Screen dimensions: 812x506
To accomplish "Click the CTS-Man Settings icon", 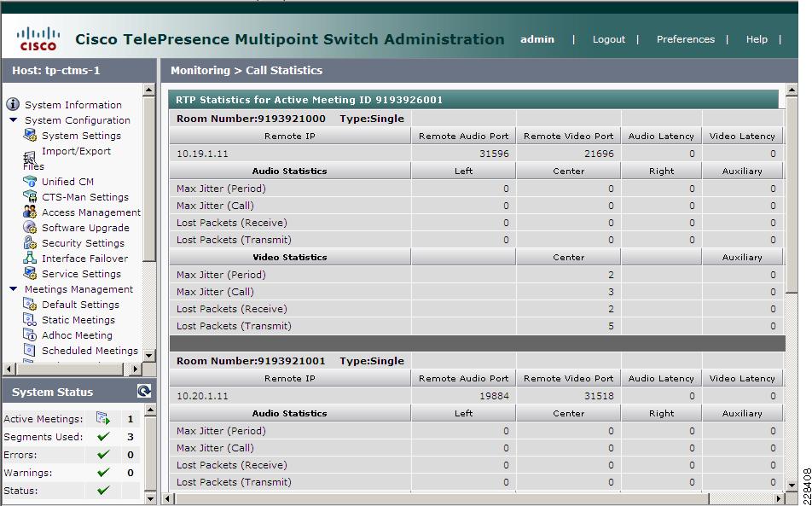I will 30,197.
